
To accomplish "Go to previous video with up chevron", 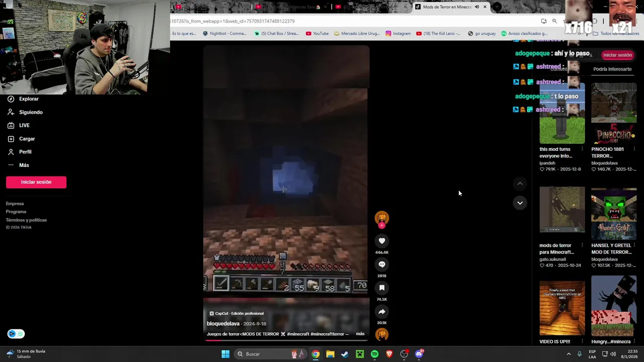I will point(520,184).
